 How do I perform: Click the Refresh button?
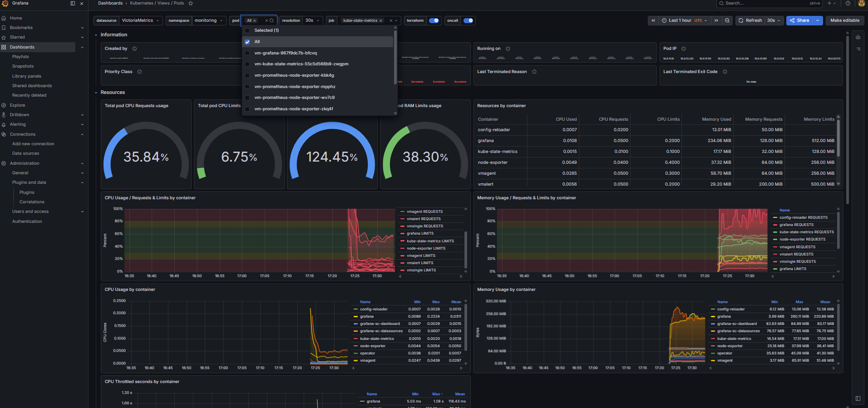click(750, 20)
